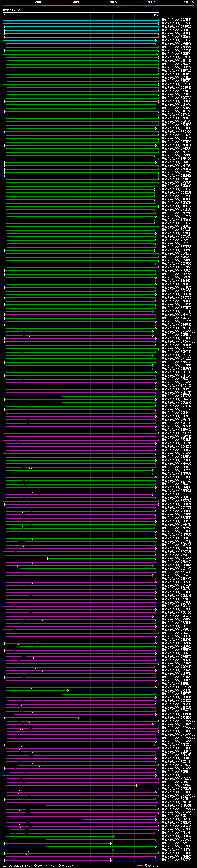Viewport: 197px width, 868px height.
Task: Open hit UniRef100_B9RAA1
Action: (x=177, y=37)
